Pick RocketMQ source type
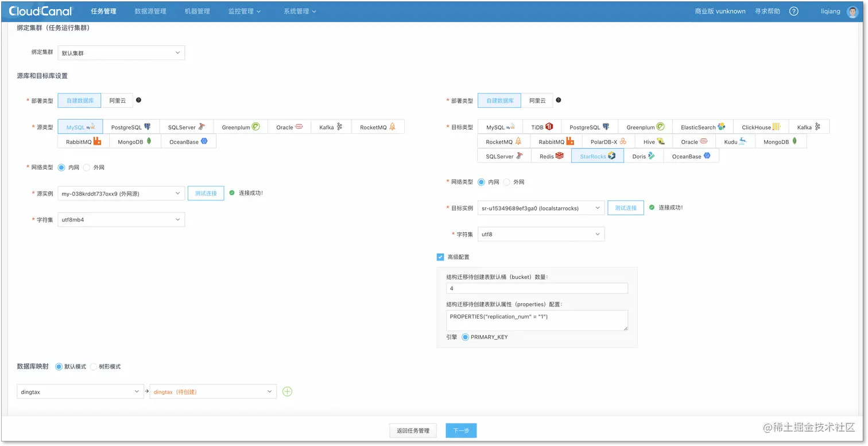Viewport: 868px width, 446px height. tap(378, 127)
